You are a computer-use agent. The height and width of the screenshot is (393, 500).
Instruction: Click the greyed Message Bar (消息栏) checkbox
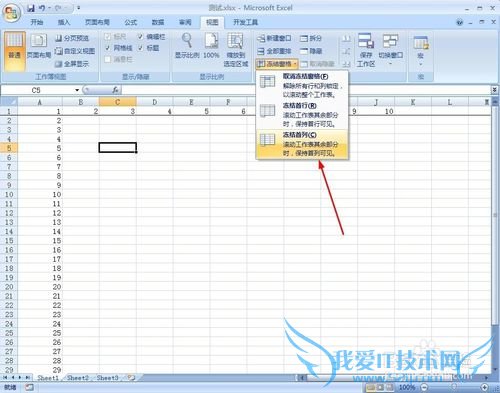107,59
